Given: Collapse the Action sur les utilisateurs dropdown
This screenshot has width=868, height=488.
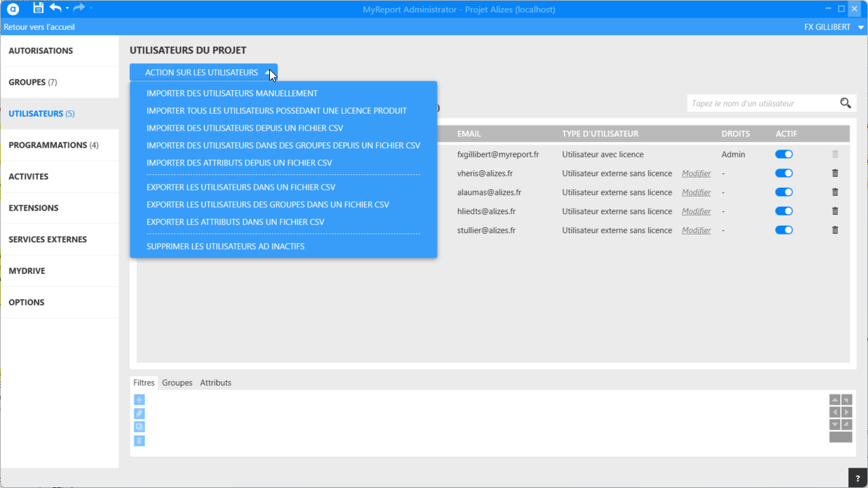Looking at the screenshot, I should [x=203, y=73].
